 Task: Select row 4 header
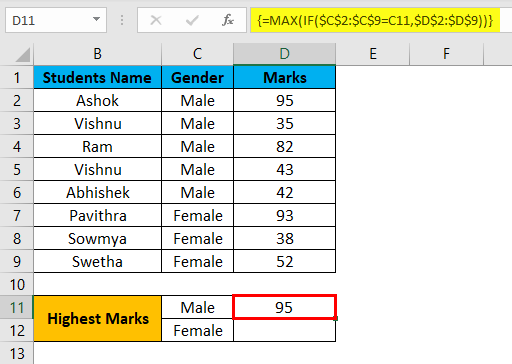point(17,146)
